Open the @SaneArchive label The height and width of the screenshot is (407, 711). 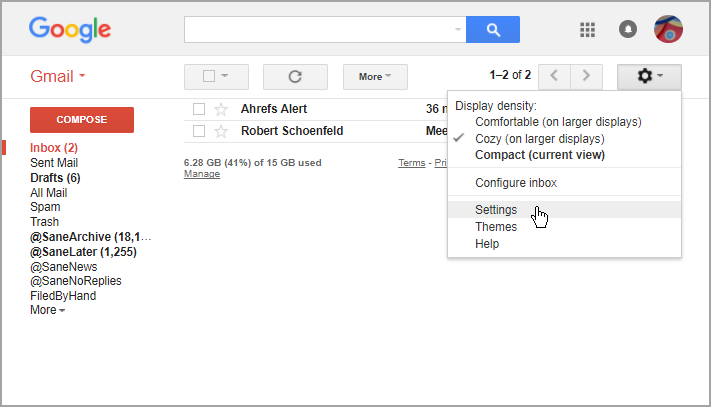tap(90, 237)
